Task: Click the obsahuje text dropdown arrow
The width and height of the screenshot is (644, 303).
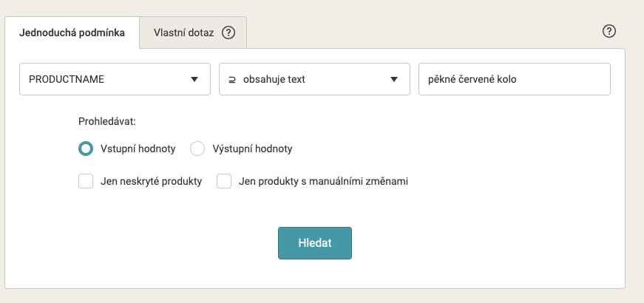Action: (x=394, y=79)
